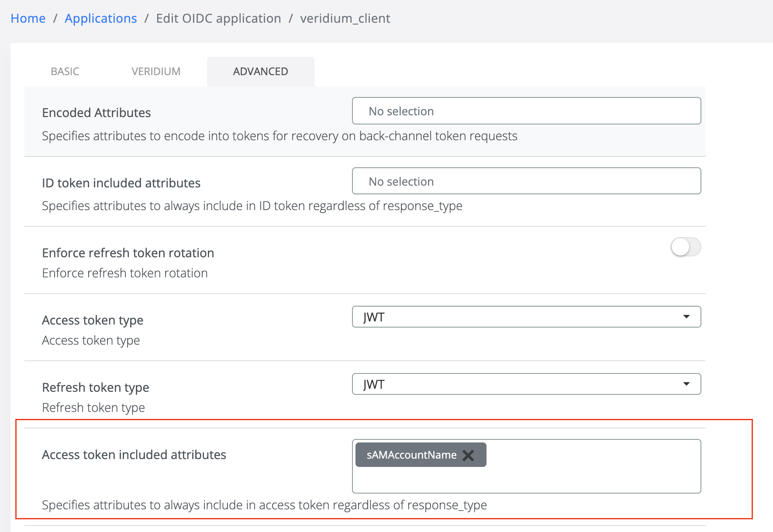The image size is (773, 532).
Task: Click the Enforce refresh token rotation heading
Action: coord(128,253)
